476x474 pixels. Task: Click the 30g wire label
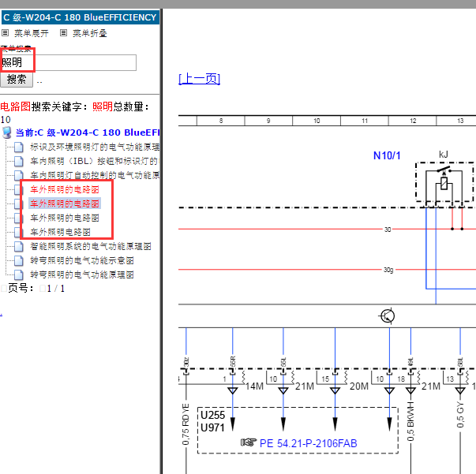pos(388,270)
